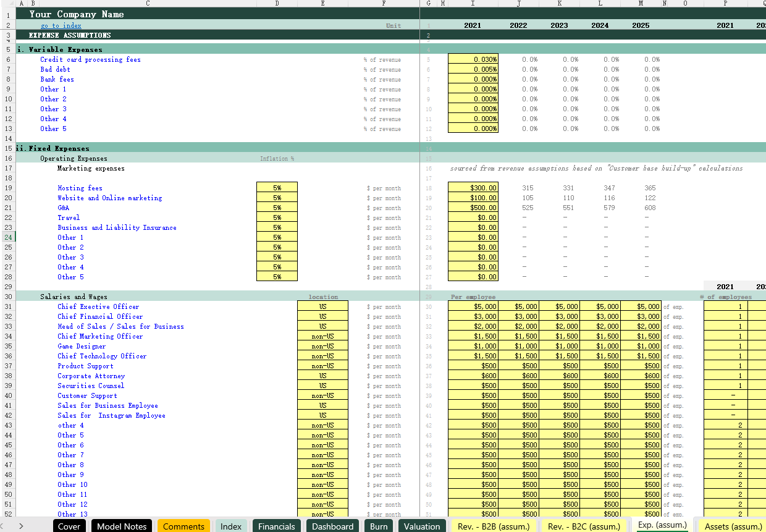Viewport: 766px width, 532px height.
Task: Switch to the Assets (assum.) tab
Action: click(x=733, y=526)
